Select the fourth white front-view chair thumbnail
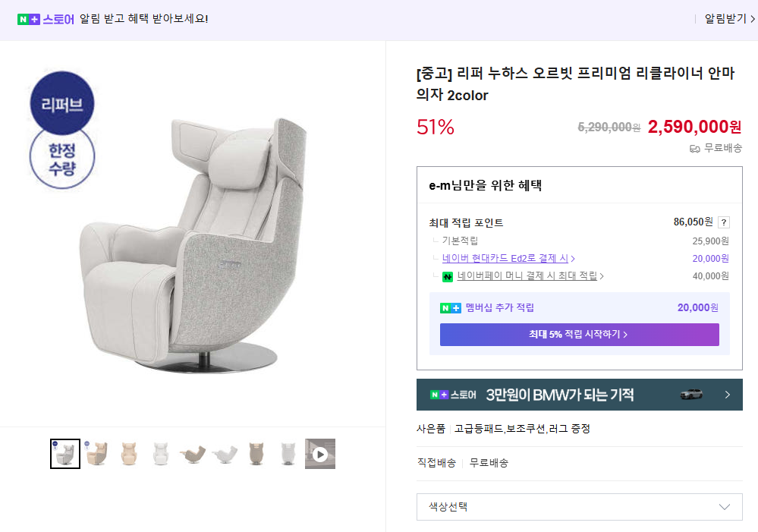Screen dimensions: 758x532 (161, 454)
